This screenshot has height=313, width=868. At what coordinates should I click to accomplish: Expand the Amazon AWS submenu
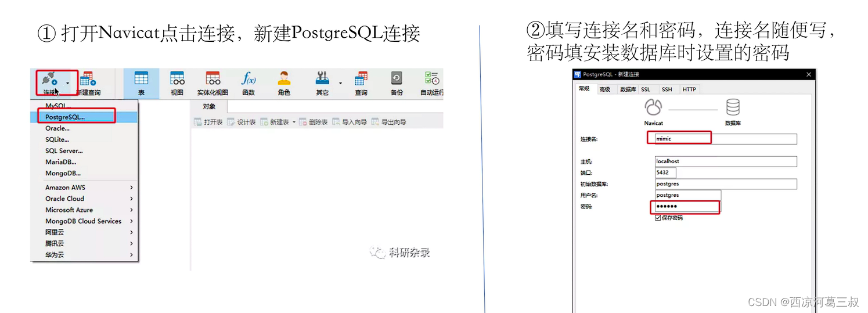pos(132,188)
